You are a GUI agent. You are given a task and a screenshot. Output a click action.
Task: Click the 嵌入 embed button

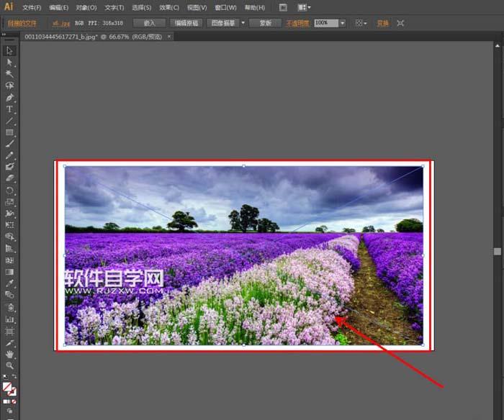pos(149,23)
